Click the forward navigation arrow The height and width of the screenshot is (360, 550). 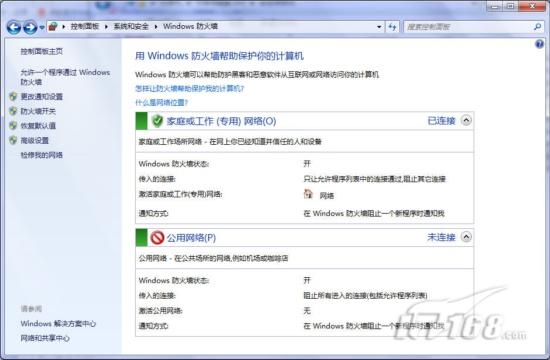tap(30, 27)
